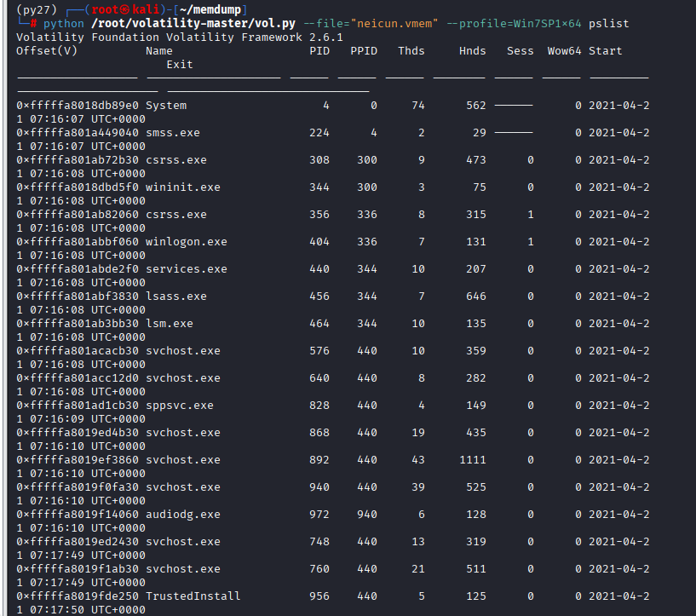This screenshot has width=696, height=616.
Task: Click the lsass.exe process name
Action: (176, 296)
